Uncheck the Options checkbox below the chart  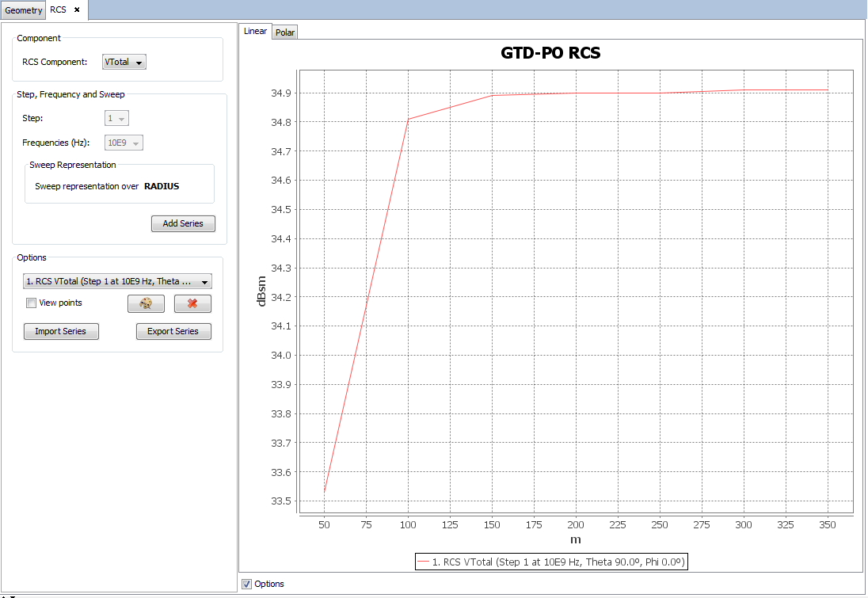(x=248, y=584)
